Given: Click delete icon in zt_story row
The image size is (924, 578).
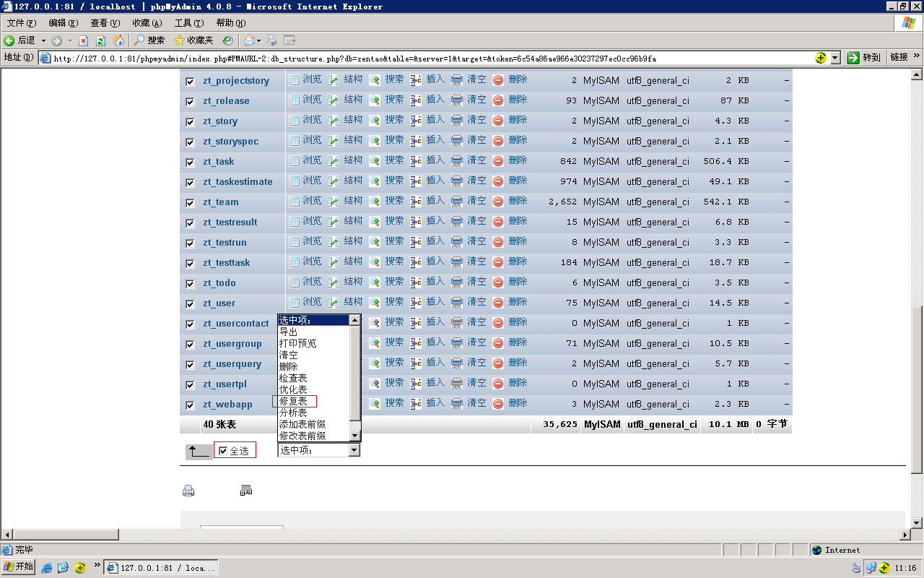Looking at the screenshot, I should (x=498, y=120).
